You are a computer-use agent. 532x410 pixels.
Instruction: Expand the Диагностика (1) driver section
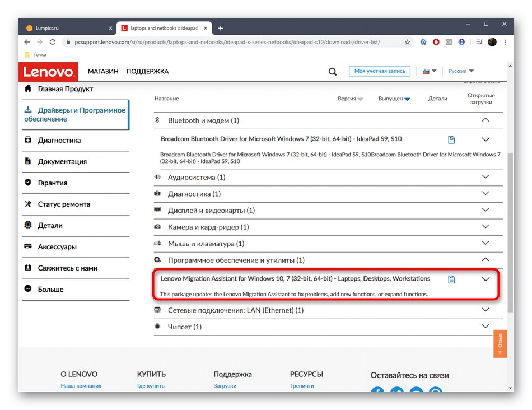(x=486, y=193)
